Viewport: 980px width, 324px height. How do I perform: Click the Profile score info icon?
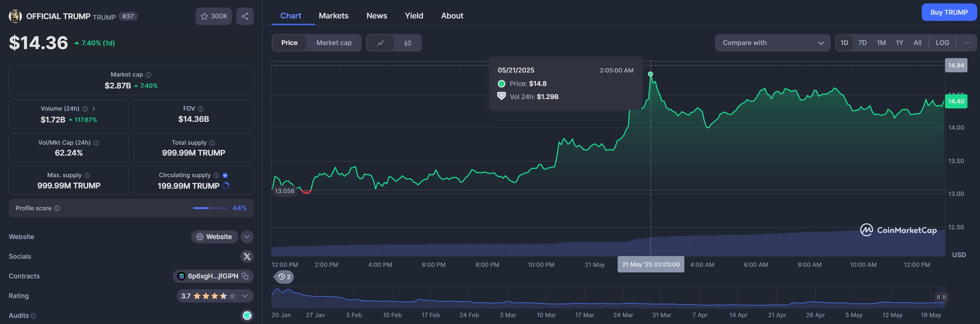pos(57,208)
